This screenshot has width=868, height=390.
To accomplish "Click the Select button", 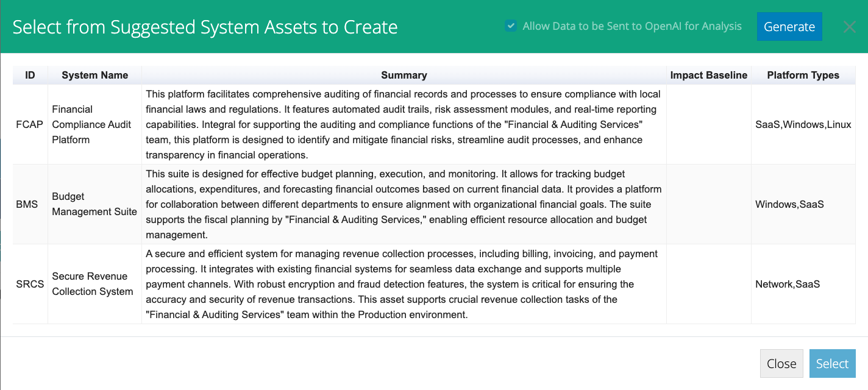I will point(832,364).
